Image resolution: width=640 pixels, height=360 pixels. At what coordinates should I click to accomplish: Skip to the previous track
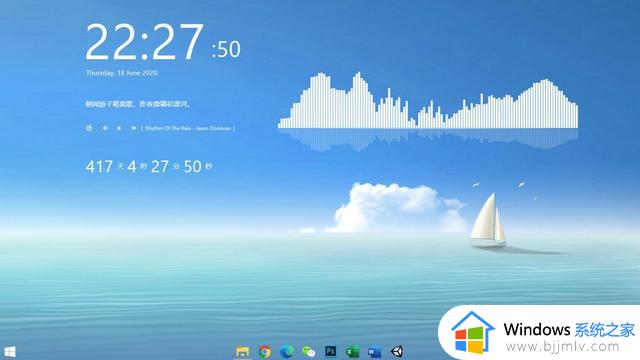click(104, 128)
